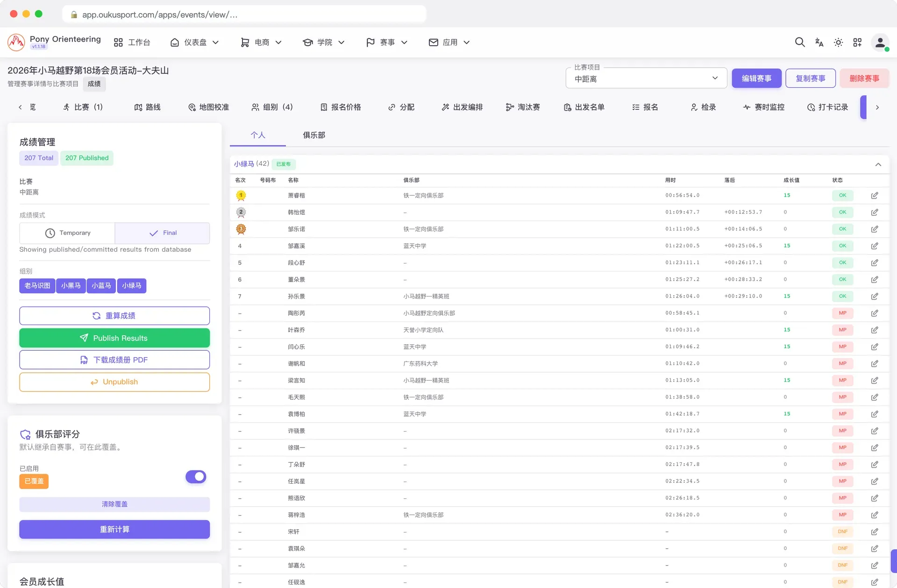Click the 重新计算 button
Viewport: 897px width, 588px height.
(114, 530)
